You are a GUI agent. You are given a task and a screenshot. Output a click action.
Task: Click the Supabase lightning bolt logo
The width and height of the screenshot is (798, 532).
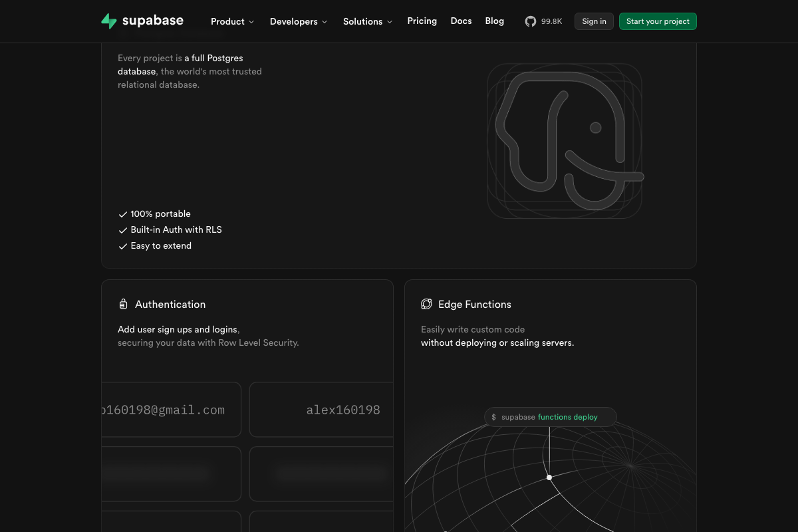(109, 21)
